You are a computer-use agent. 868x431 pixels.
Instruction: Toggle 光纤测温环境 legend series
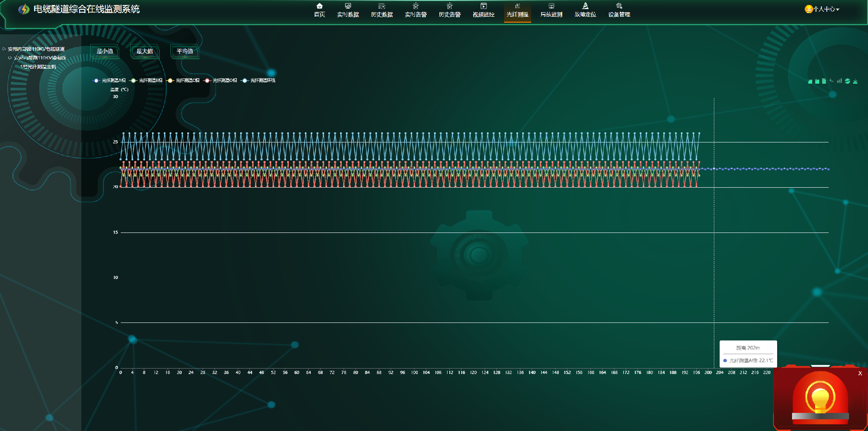coord(258,81)
